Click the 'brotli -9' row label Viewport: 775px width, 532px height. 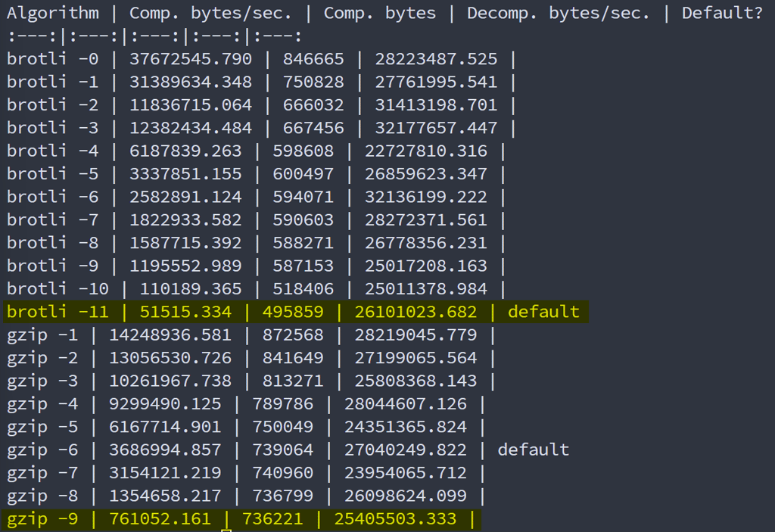click(x=53, y=266)
